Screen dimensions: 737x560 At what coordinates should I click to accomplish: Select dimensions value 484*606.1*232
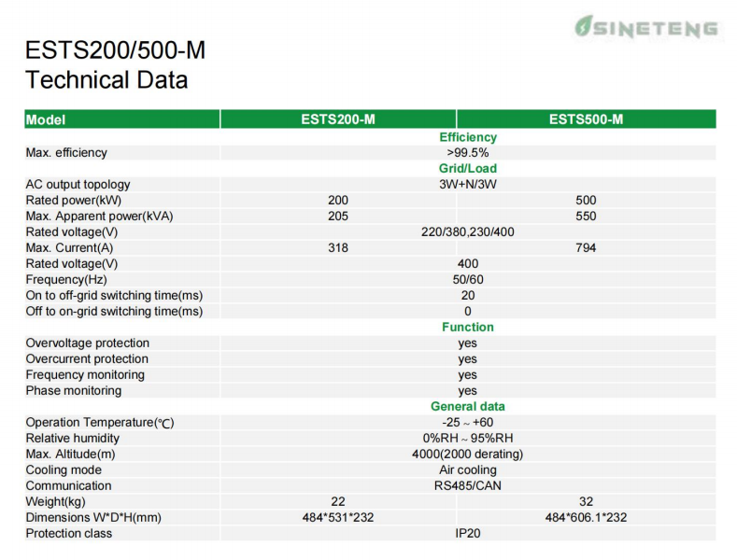click(586, 517)
